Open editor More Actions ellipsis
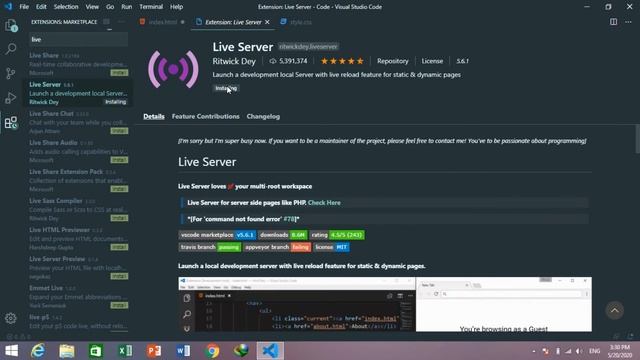 pos(628,22)
